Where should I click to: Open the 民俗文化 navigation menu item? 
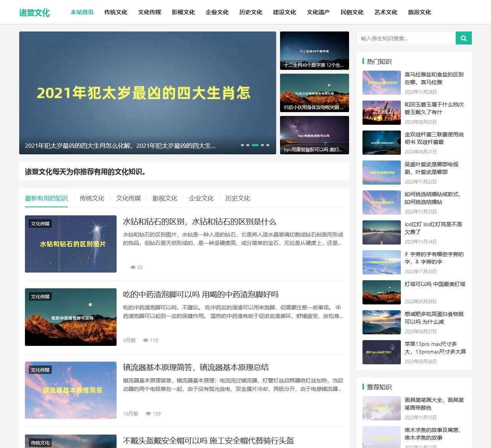(x=352, y=12)
